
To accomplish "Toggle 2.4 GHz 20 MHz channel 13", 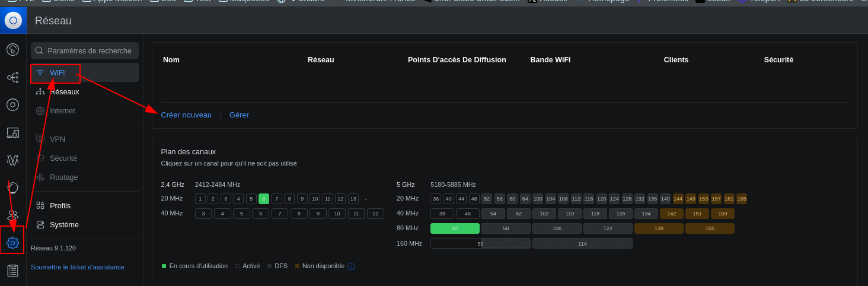I will click(x=353, y=199).
